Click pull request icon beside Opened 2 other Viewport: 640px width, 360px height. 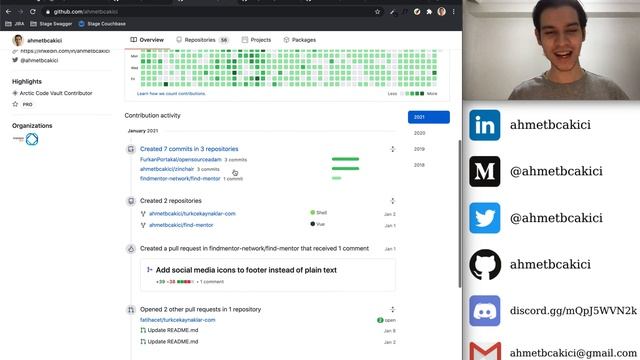(131, 310)
